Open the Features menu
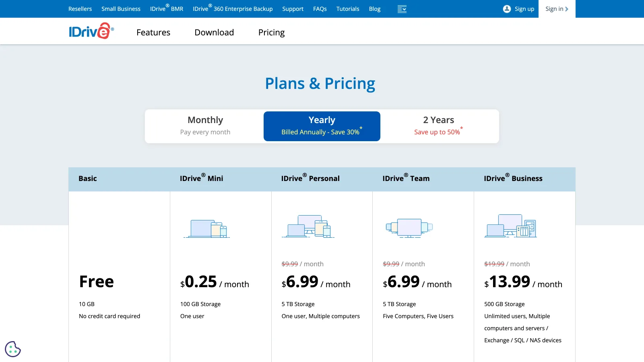644x362 pixels. [153, 33]
